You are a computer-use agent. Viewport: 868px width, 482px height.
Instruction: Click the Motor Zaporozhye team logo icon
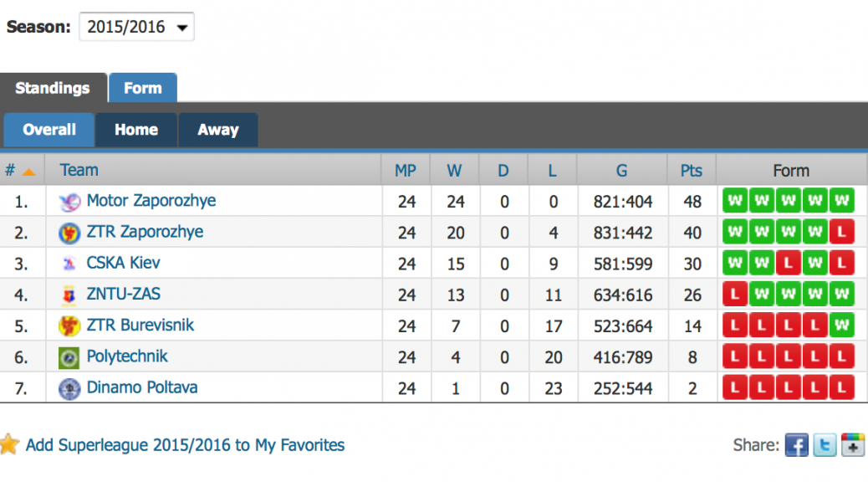click(x=69, y=202)
